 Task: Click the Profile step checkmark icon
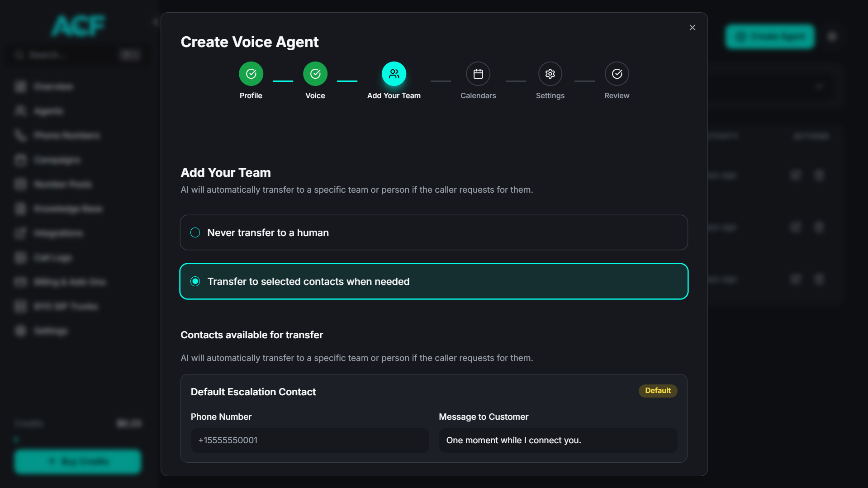[251, 74]
